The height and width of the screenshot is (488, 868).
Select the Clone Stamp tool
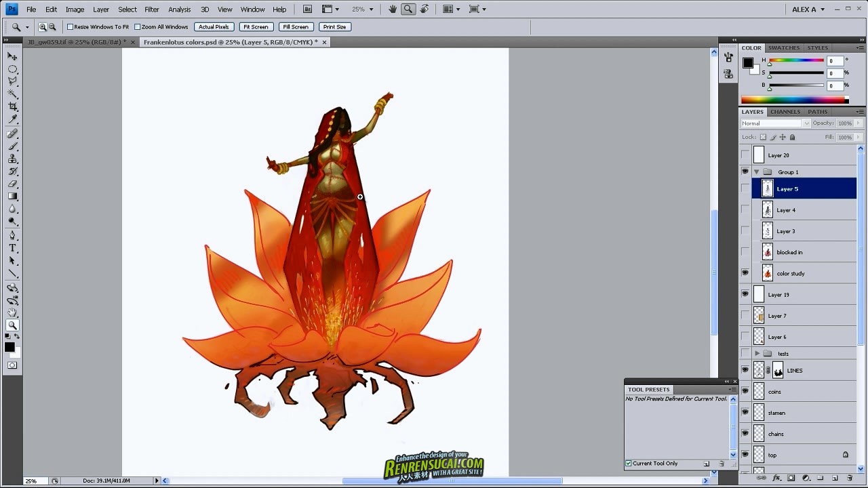12,159
